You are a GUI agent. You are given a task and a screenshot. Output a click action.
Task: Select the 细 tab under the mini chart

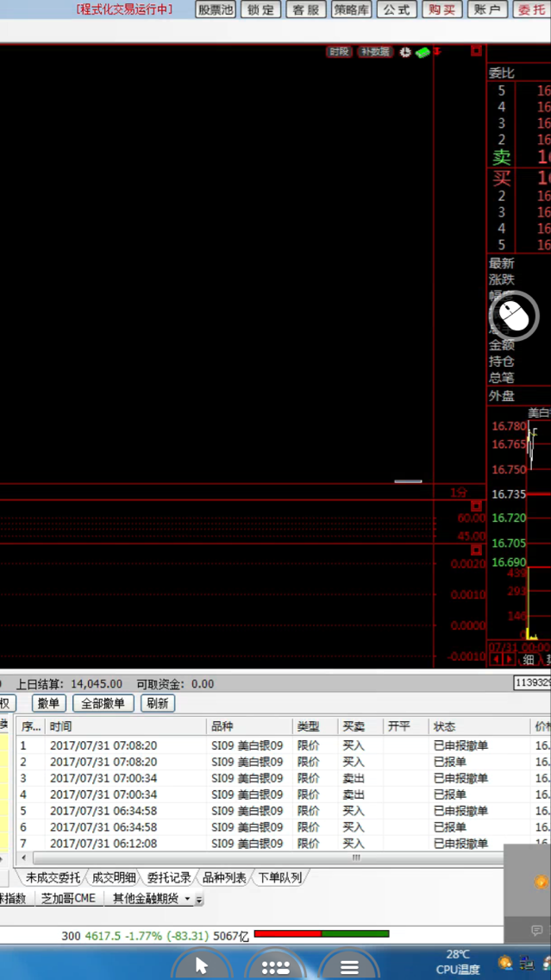(529, 659)
